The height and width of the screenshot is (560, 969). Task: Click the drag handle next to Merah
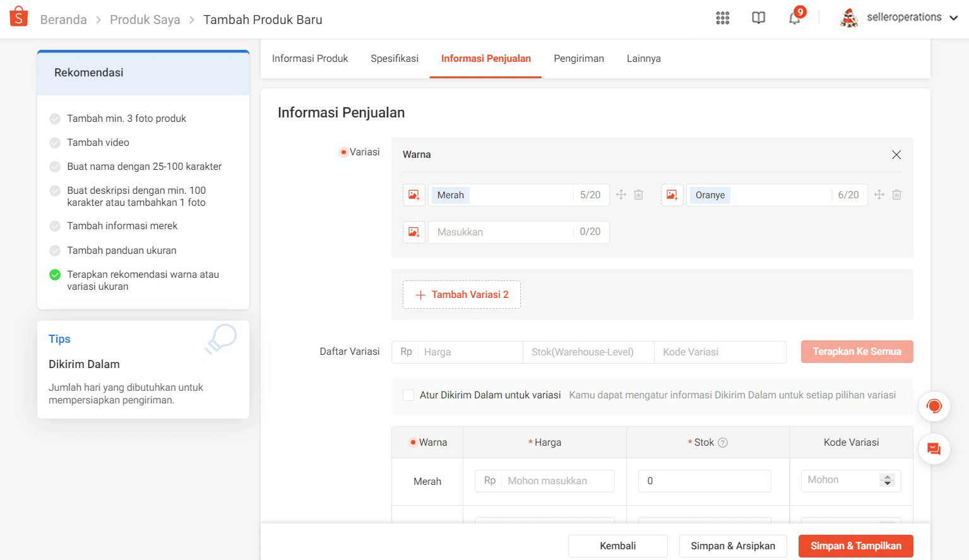(x=621, y=194)
